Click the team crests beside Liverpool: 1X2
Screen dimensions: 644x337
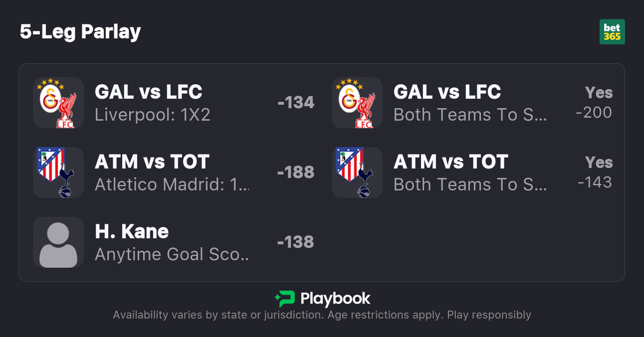[x=58, y=103]
